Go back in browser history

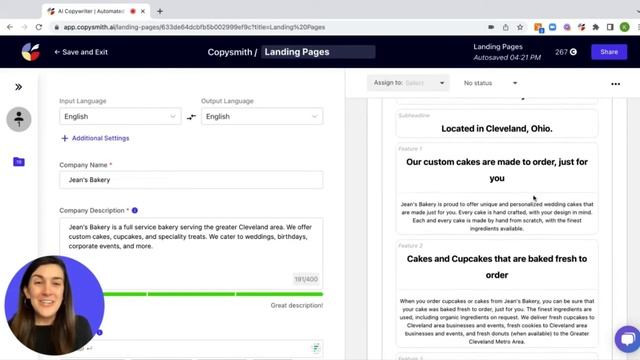click(x=10, y=27)
